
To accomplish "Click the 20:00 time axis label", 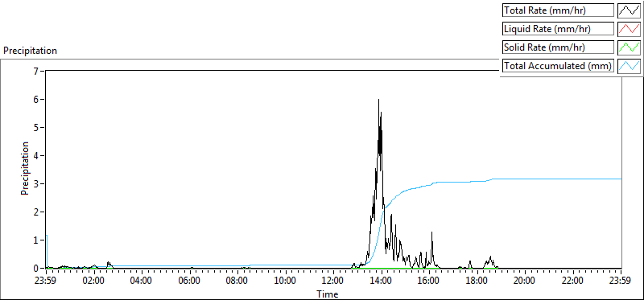I will coord(525,282).
